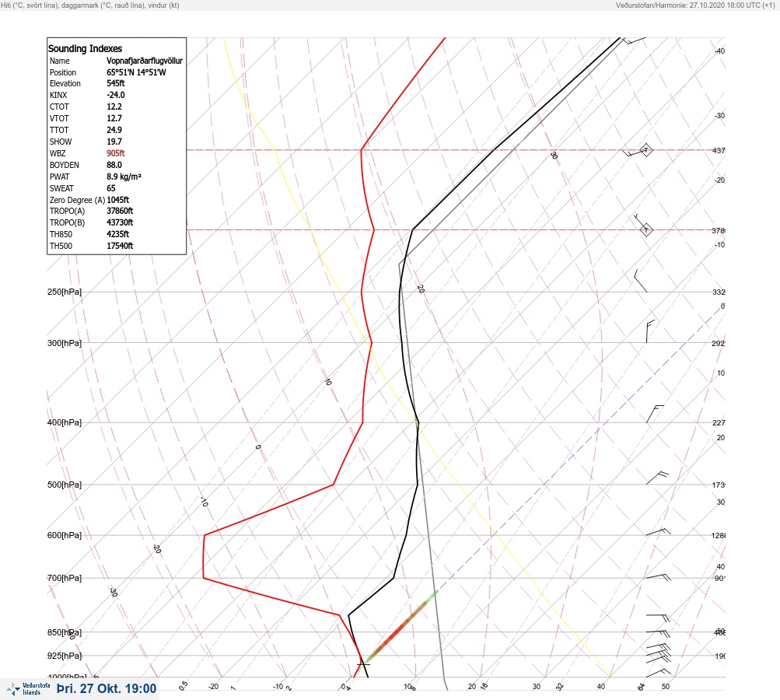
Task: Click the -20 temperature axis label
Action: pyautogui.click(x=213, y=687)
